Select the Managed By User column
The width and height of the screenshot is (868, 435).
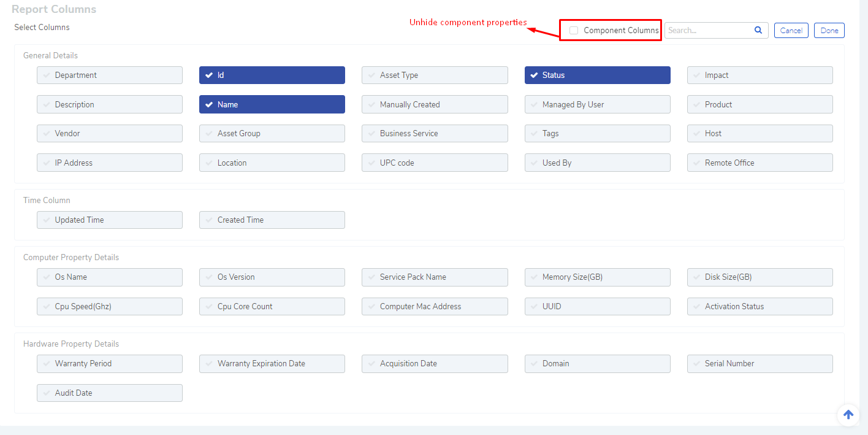(x=598, y=104)
